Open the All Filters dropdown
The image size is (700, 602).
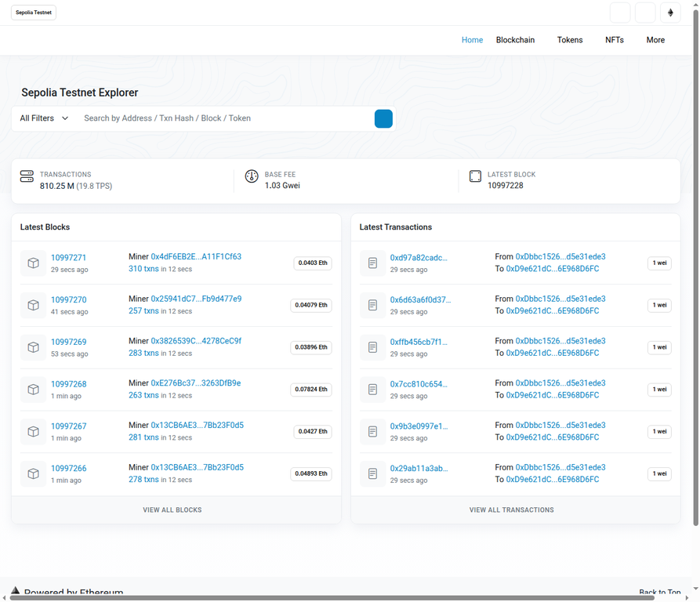point(44,118)
